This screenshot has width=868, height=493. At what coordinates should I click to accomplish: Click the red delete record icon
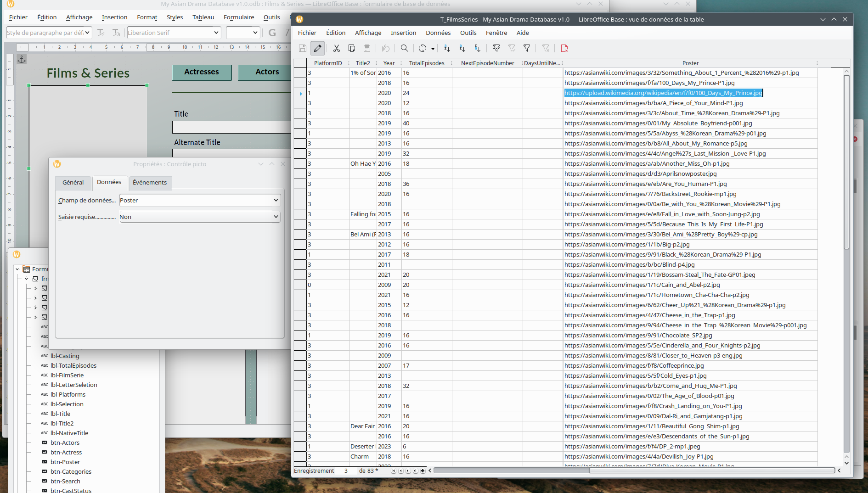point(564,48)
